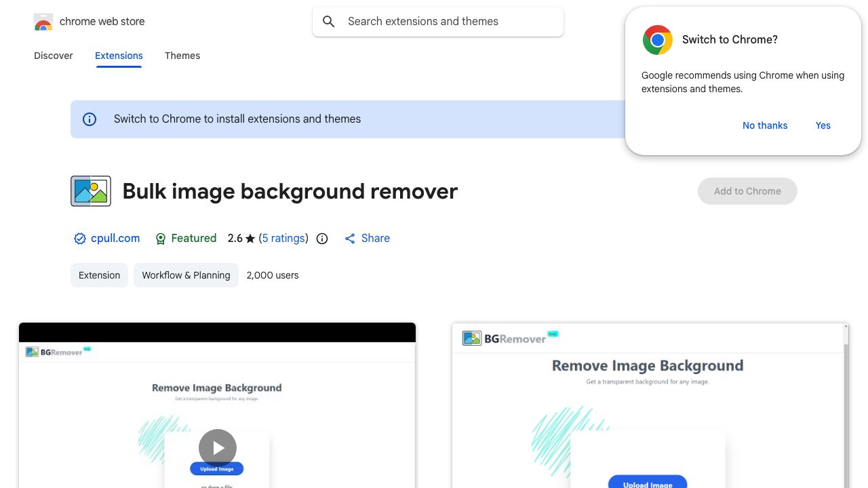Choose No thanks in the Chrome prompt
Screen dimensions: 868x488
[765, 125]
